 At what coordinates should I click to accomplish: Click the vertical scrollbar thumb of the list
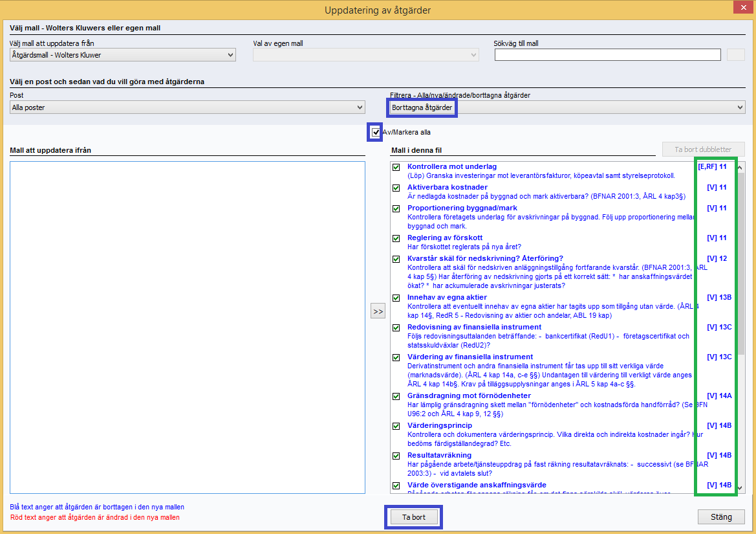(x=740, y=263)
